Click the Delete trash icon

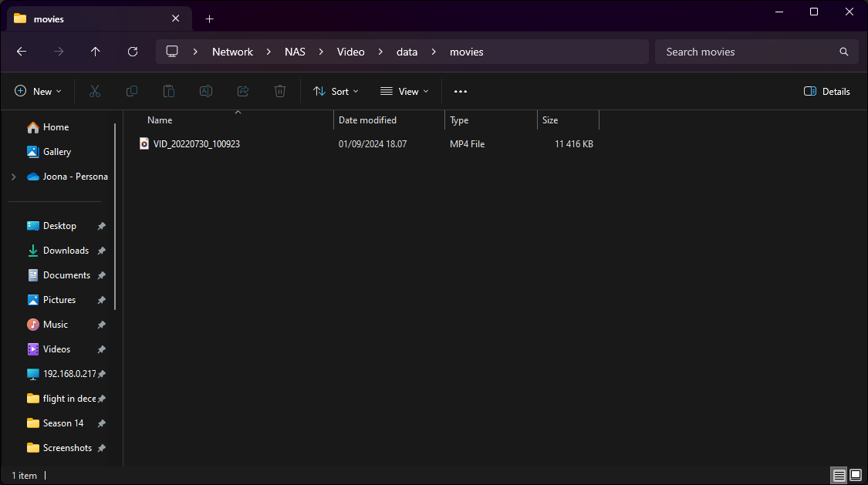pyautogui.click(x=280, y=91)
